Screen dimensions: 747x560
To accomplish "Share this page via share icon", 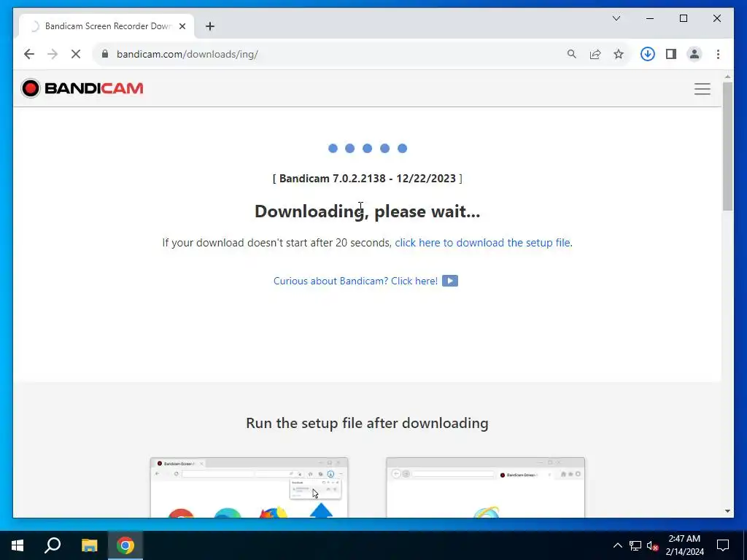I will (595, 54).
